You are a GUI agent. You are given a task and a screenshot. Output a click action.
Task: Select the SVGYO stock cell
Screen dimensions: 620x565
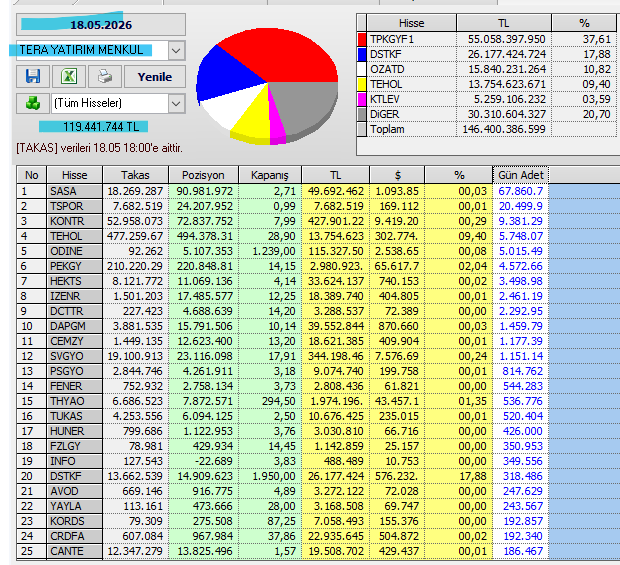tap(74, 357)
